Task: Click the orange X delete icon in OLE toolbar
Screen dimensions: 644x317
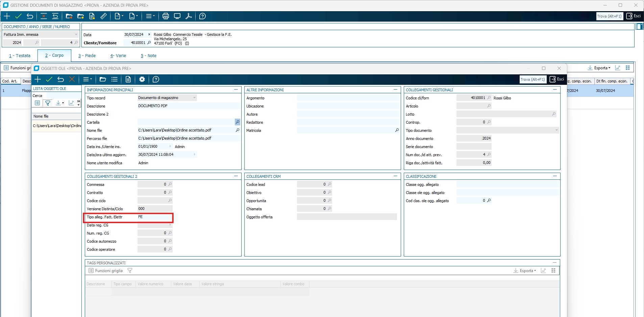Action: pos(72,79)
